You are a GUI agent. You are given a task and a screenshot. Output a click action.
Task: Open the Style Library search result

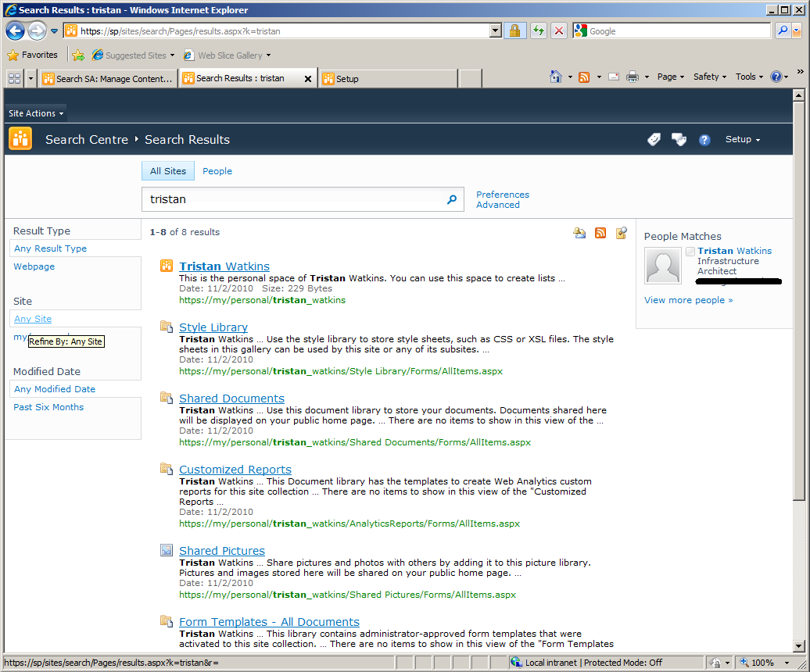pos(213,327)
